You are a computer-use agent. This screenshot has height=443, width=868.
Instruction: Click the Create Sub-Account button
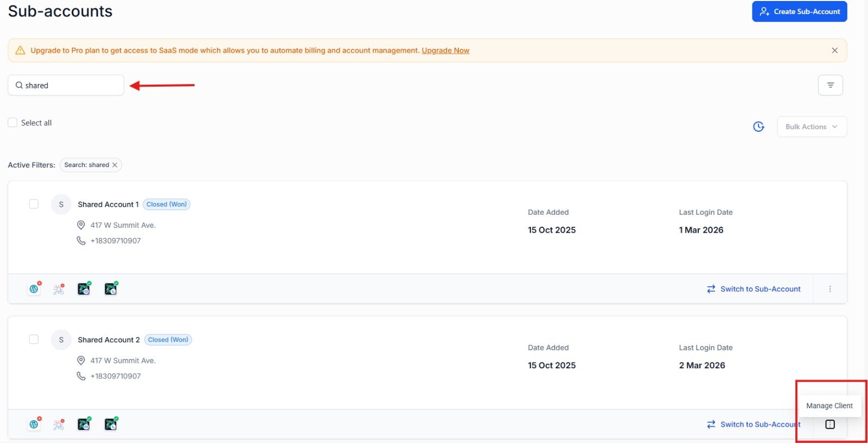tap(799, 11)
